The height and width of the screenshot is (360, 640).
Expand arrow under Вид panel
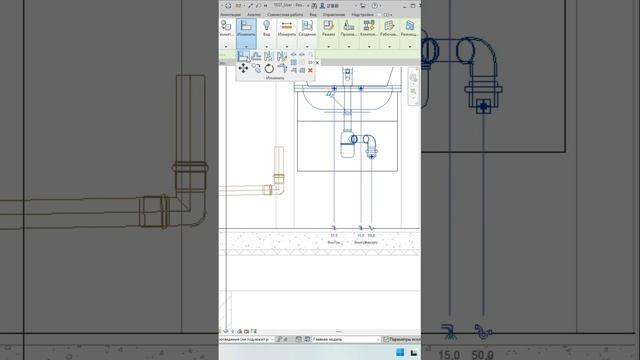tap(267, 47)
